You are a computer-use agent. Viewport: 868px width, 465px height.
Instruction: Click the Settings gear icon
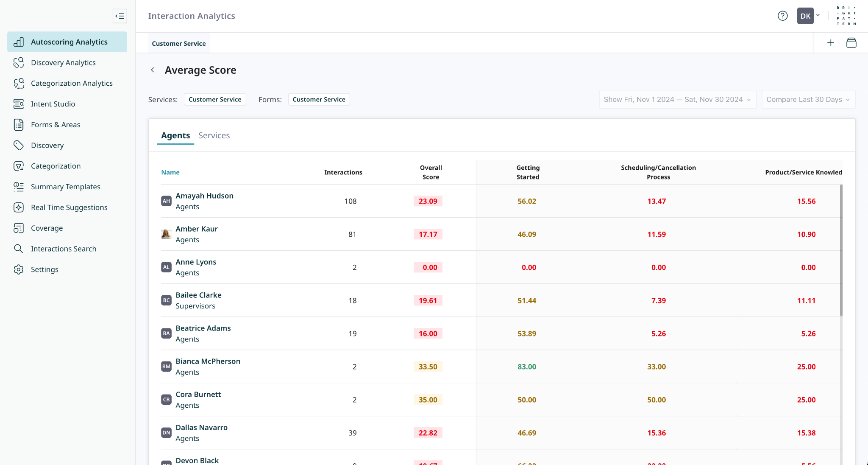click(x=19, y=269)
